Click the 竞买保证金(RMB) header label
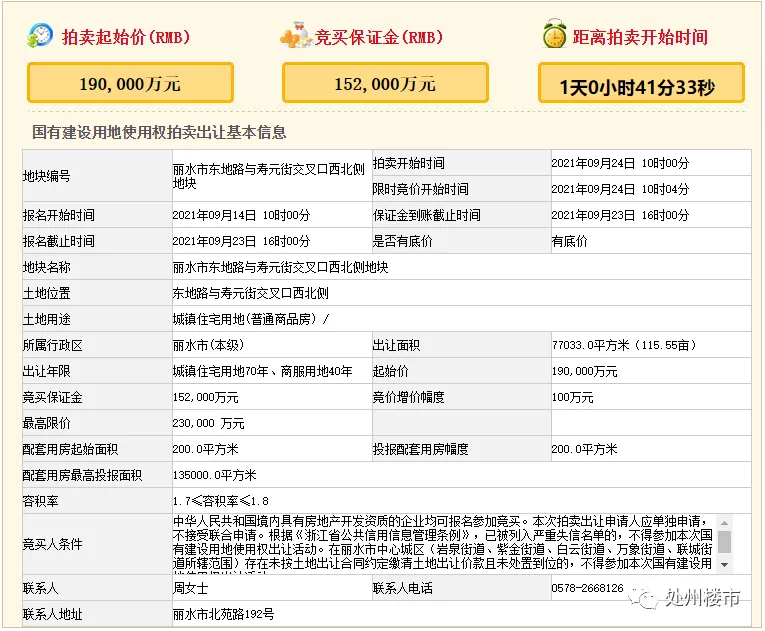Screen dimensions: 765x631 [x=379, y=38]
